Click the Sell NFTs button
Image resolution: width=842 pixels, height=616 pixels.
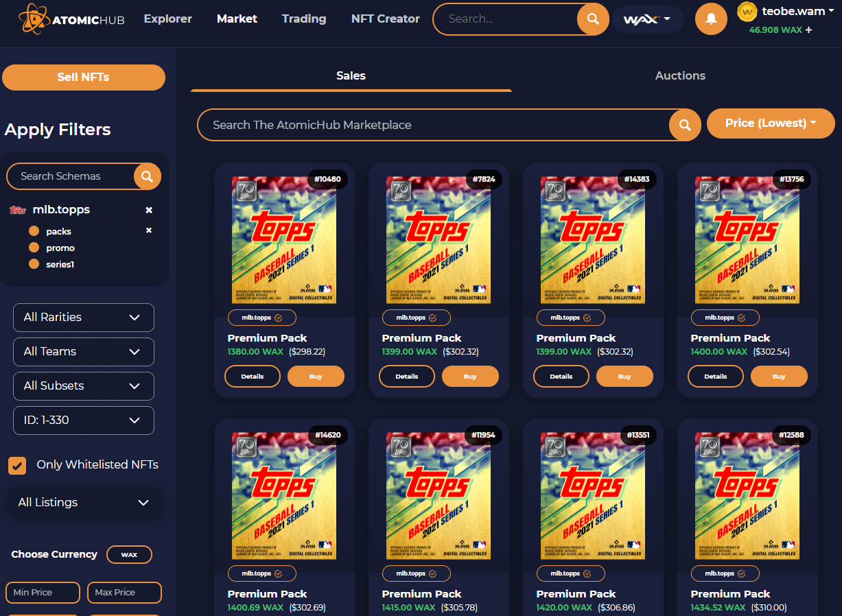point(84,78)
